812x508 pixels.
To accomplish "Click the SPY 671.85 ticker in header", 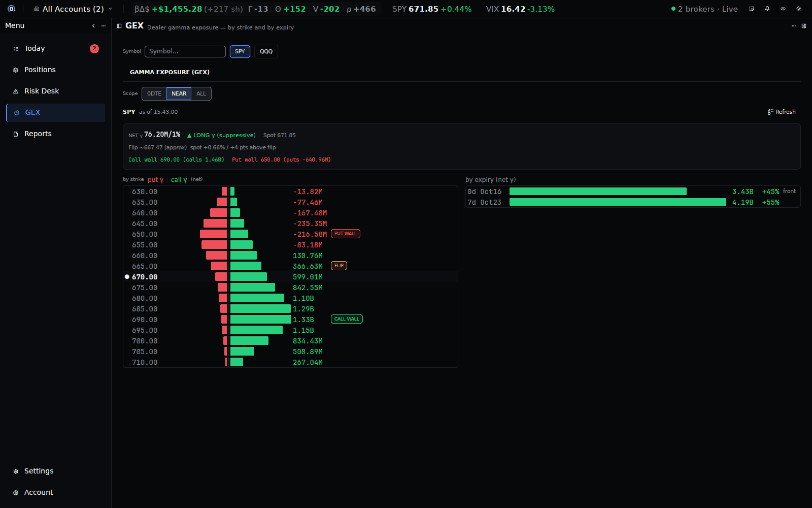I will (432, 9).
